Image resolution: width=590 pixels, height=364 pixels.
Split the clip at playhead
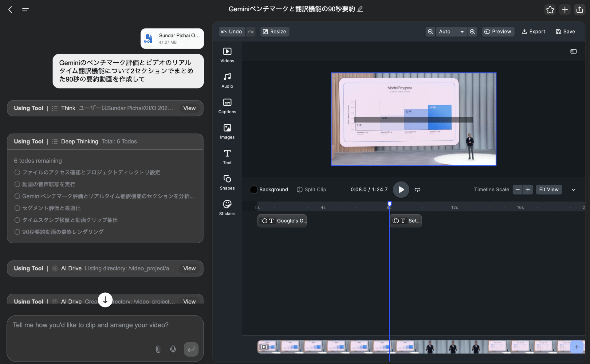pos(311,190)
